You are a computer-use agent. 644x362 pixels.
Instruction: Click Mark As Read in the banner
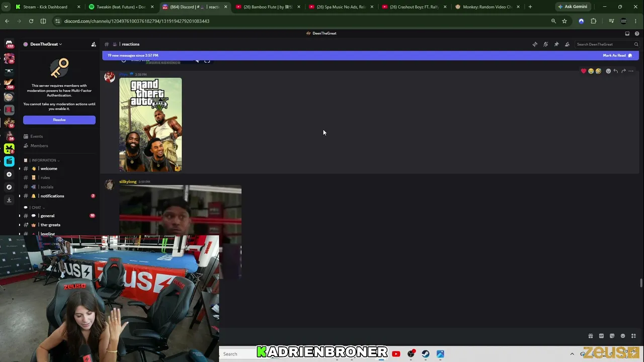pyautogui.click(x=617, y=55)
